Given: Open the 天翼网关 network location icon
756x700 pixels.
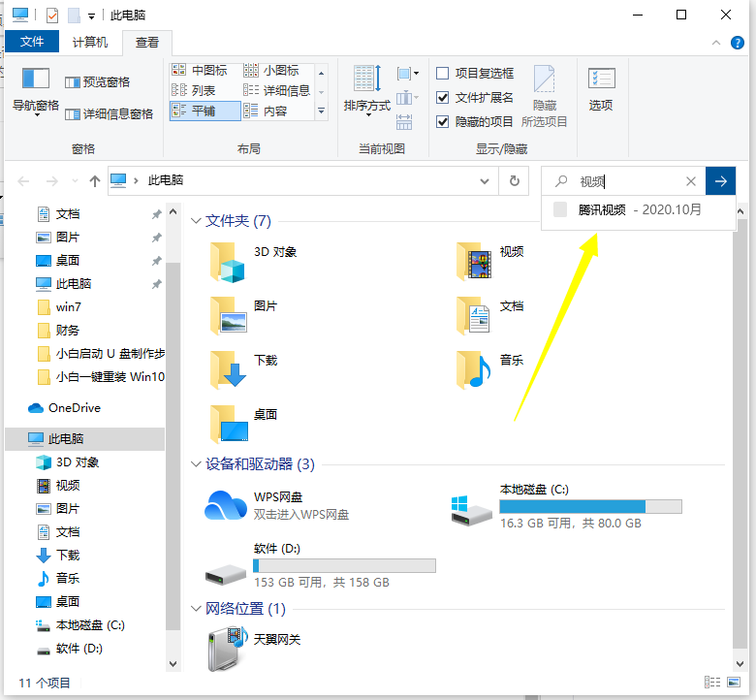Looking at the screenshot, I should (x=227, y=649).
